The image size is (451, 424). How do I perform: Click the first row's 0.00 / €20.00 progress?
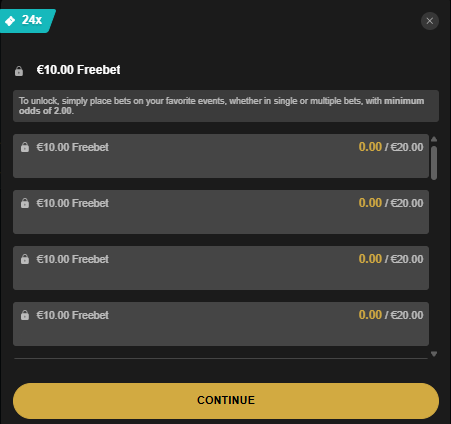391,147
